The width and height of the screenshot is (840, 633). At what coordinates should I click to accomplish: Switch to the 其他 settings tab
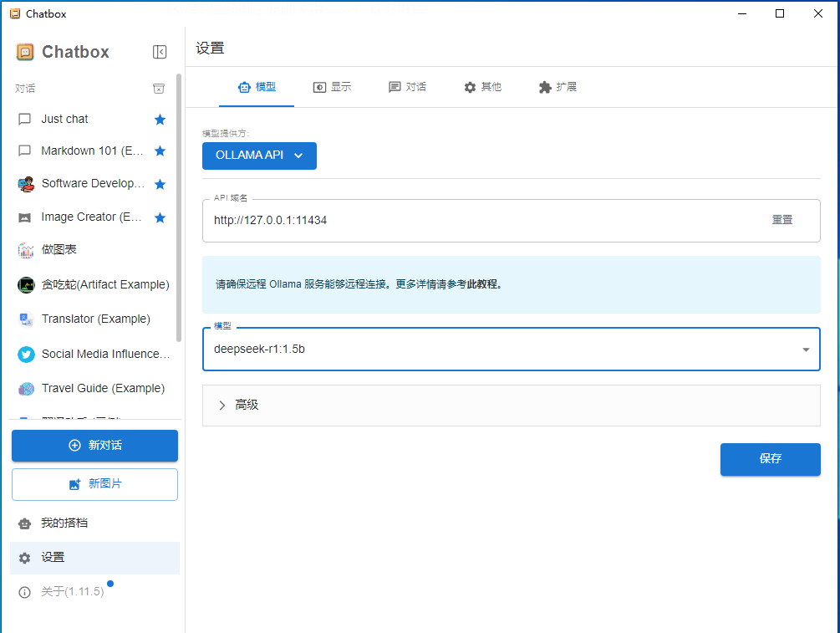coord(482,87)
